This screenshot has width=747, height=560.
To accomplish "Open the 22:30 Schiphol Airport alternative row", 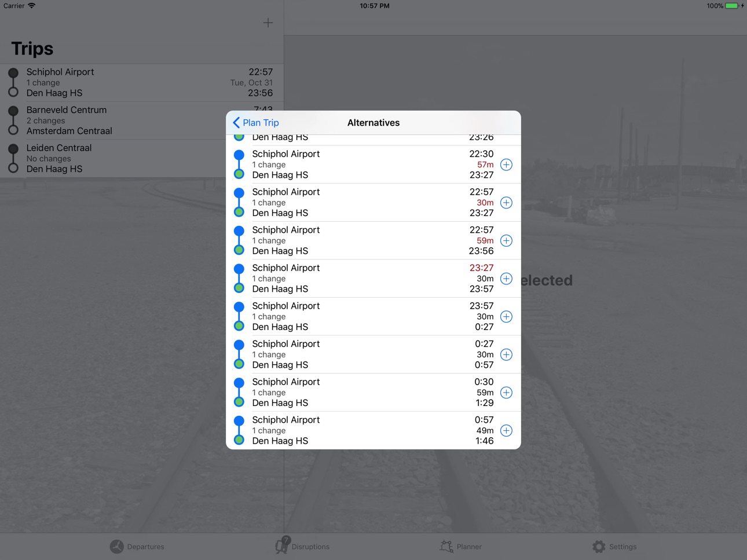I will 373,164.
